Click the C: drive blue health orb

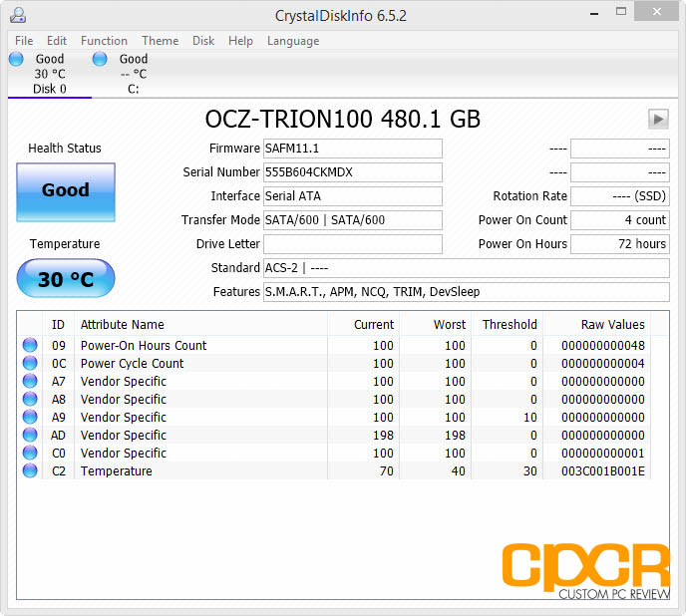pyautogui.click(x=100, y=59)
